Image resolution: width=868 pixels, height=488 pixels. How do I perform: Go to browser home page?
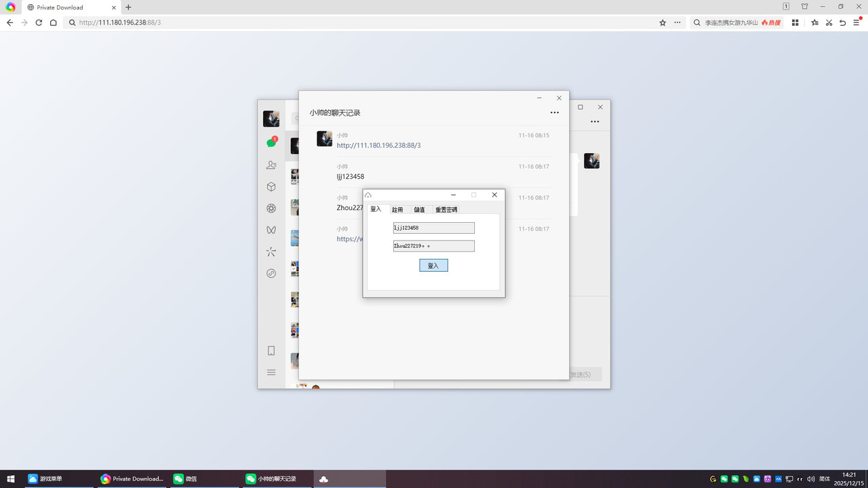coord(54,22)
